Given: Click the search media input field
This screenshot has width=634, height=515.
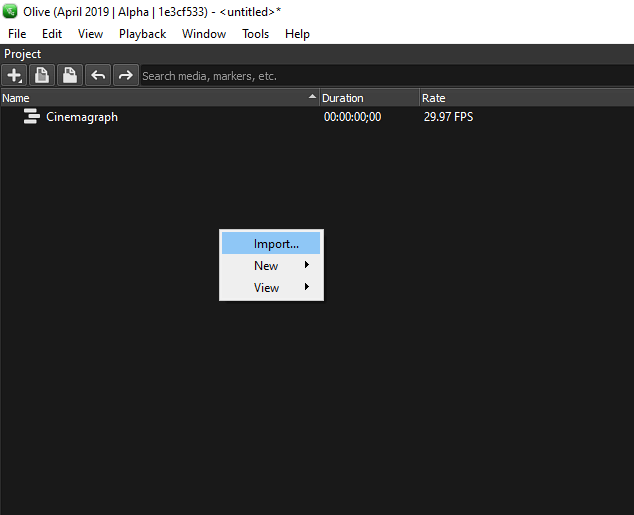Looking at the screenshot, I should point(387,76).
